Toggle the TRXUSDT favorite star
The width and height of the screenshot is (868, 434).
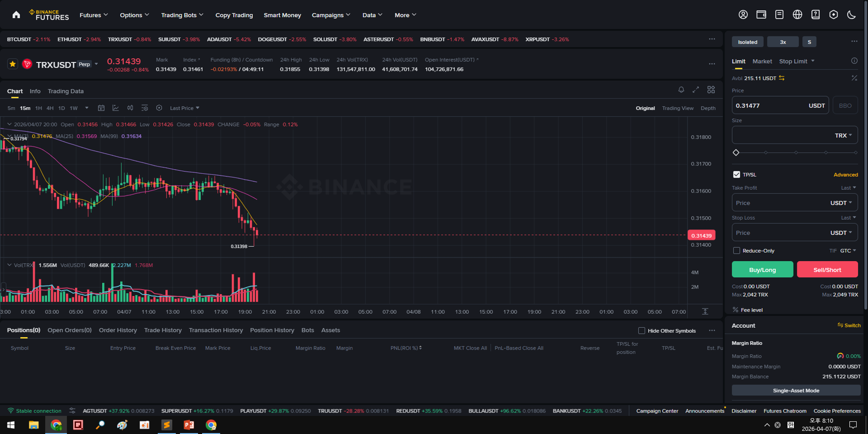(13, 64)
